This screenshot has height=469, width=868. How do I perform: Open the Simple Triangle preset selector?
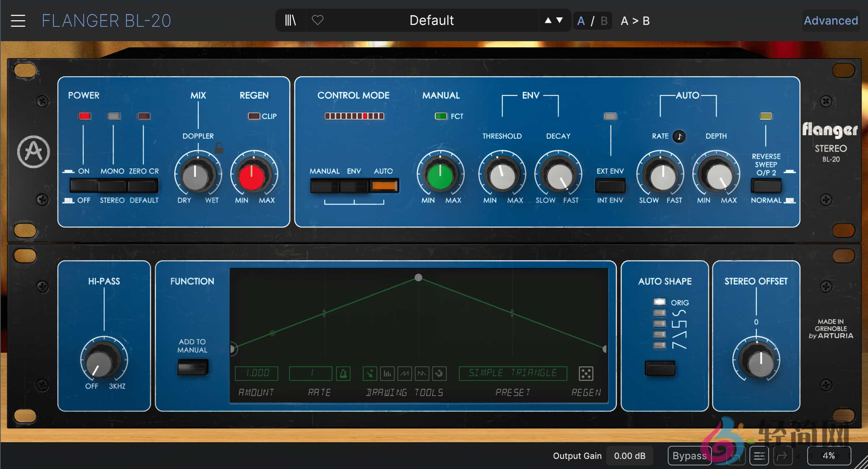pos(512,373)
